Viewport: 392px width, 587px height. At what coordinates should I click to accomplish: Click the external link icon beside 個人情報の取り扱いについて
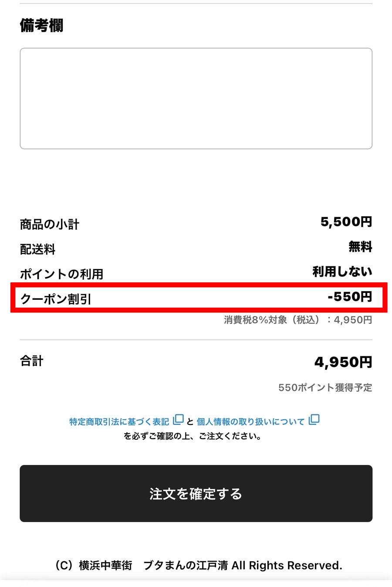coord(314,419)
